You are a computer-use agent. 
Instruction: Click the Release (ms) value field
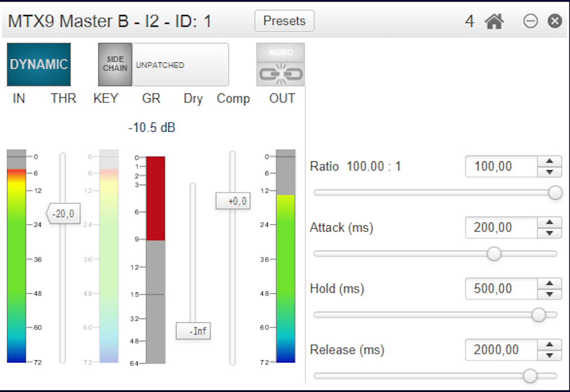click(x=501, y=350)
